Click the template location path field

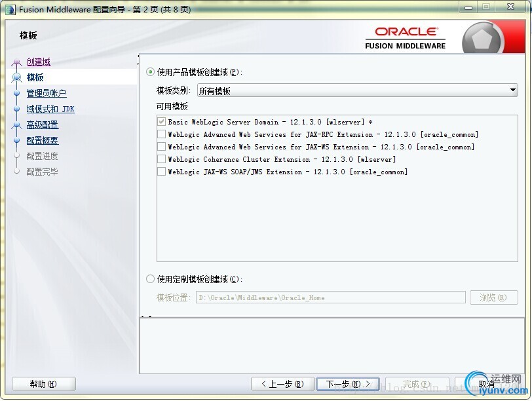[331, 297]
